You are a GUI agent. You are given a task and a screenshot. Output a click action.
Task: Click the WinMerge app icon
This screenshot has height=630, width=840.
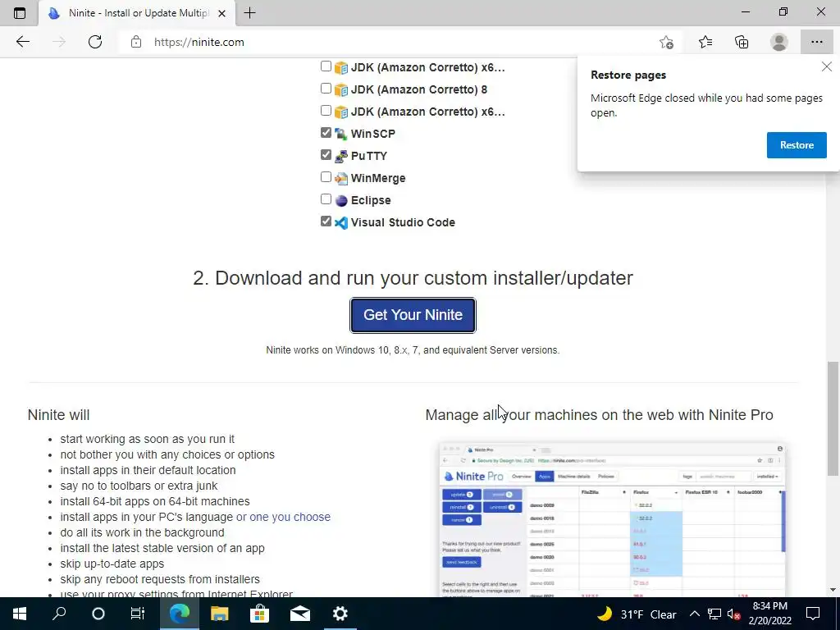341,178
